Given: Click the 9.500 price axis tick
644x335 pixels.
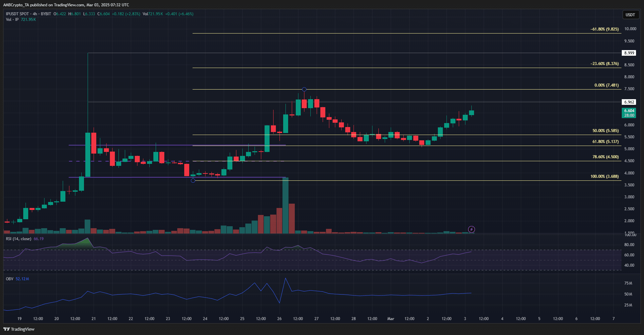Looking at the screenshot, I should point(629,41).
